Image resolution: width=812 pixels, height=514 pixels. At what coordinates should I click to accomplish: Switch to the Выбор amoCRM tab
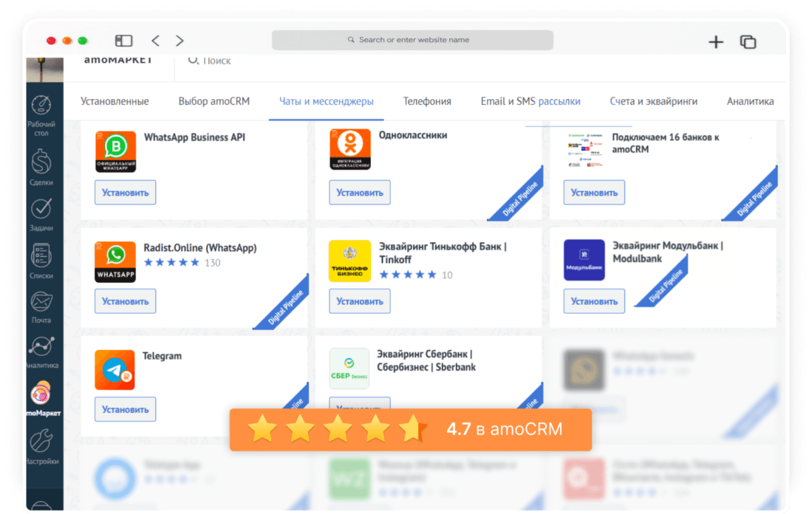pyautogui.click(x=214, y=101)
